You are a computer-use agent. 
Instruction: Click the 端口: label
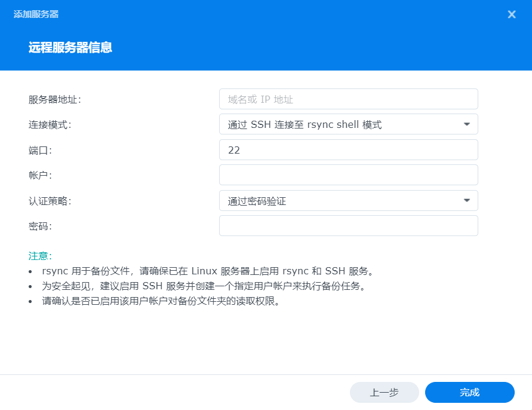(40, 150)
